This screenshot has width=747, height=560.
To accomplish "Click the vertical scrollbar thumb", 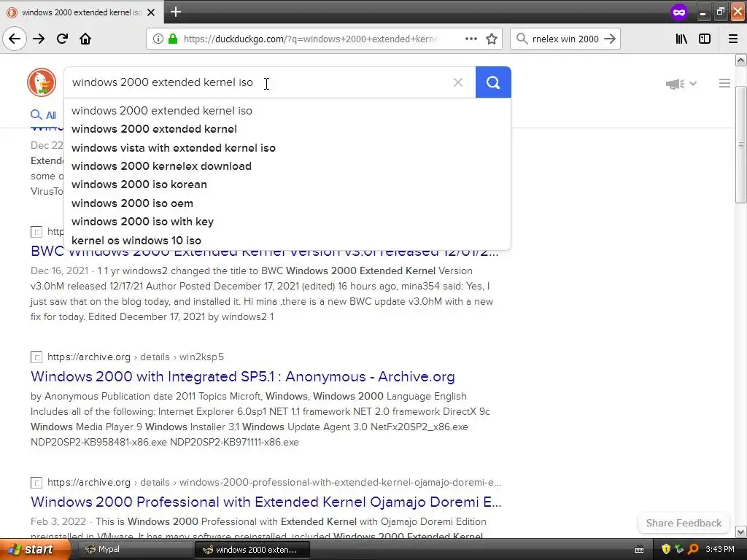I will click(x=741, y=144).
